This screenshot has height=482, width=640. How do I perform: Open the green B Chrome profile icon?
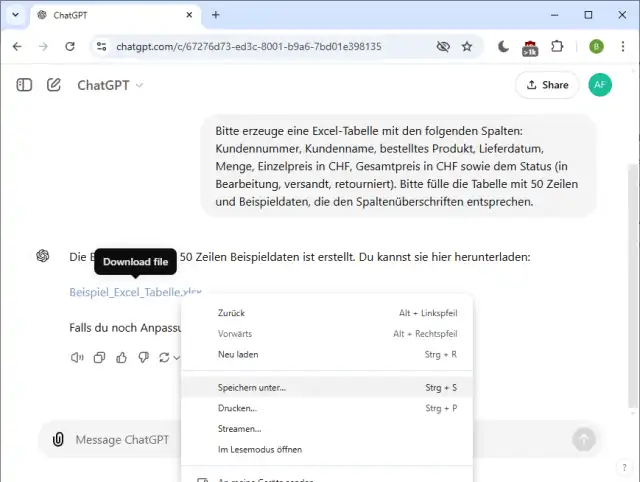click(596, 47)
